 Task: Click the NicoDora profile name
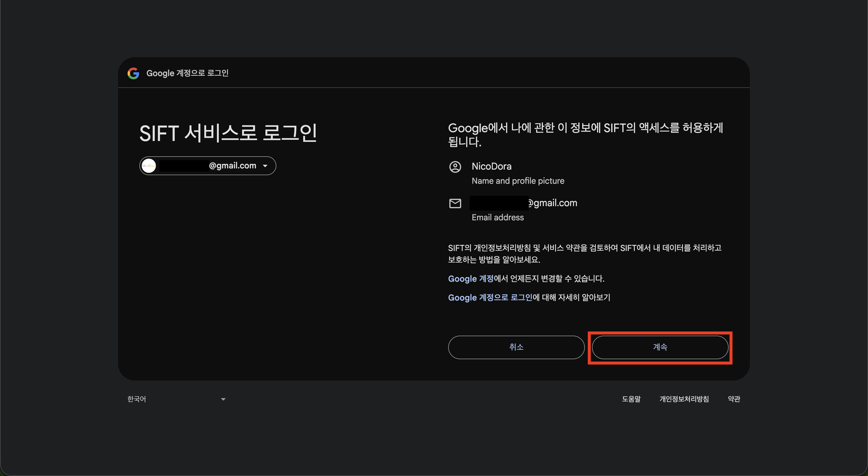[492, 166]
